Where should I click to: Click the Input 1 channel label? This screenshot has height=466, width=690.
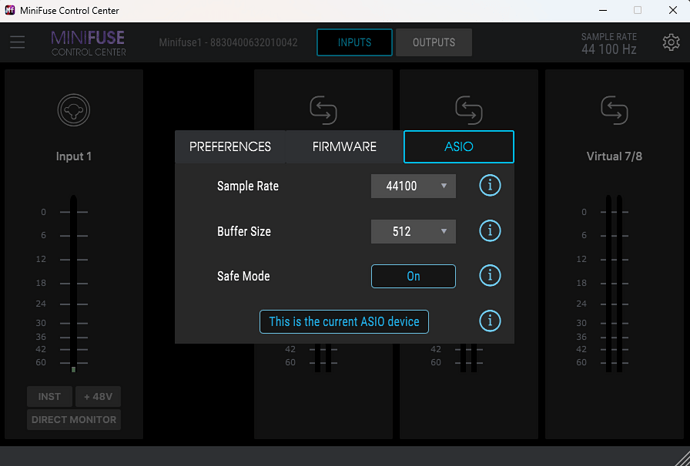73,156
